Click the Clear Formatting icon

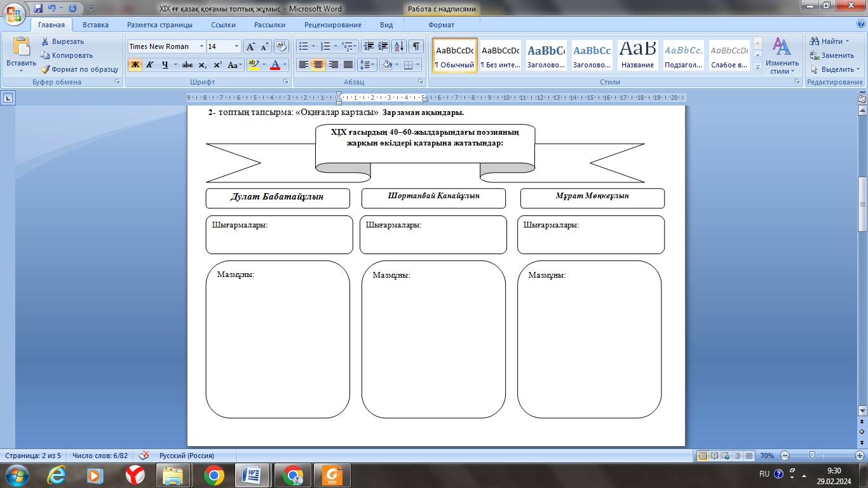pos(281,46)
